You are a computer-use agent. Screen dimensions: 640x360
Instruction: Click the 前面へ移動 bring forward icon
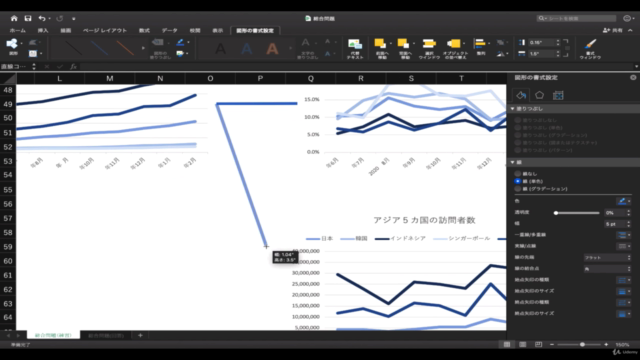(x=380, y=49)
